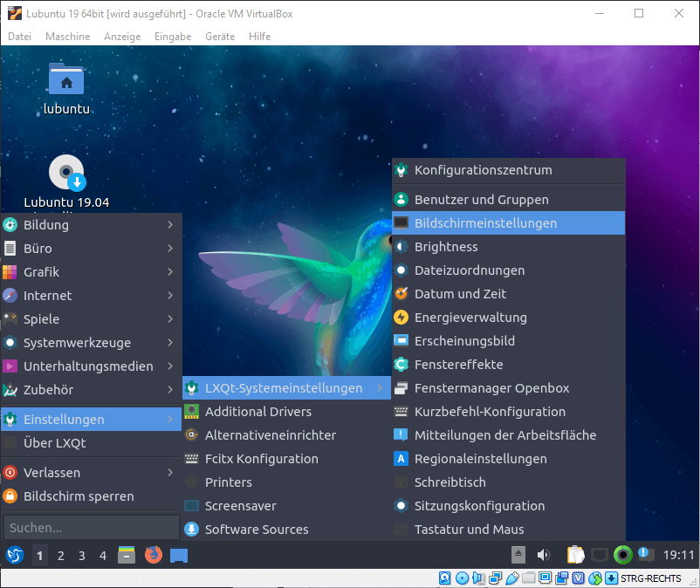This screenshot has width=700, height=588.
Task: Click VirtualBox shared folders status icon
Action: click(529, 578)
